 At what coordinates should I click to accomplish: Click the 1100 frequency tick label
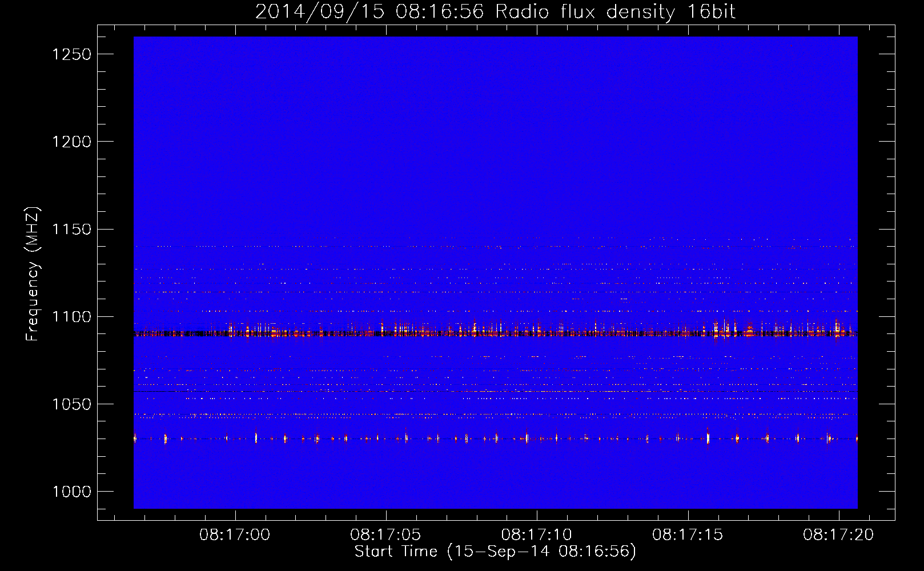coord(71,317)
